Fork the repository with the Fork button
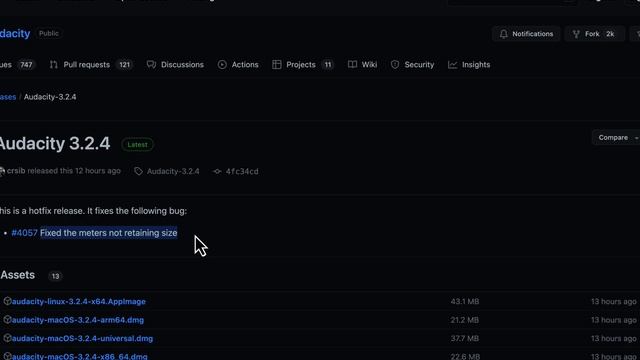Viewport: 640px width, 360px height. 594,34
